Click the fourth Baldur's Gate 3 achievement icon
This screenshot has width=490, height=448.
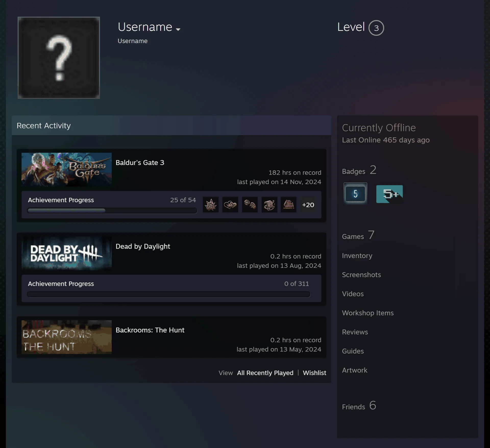tap(269, 204)
